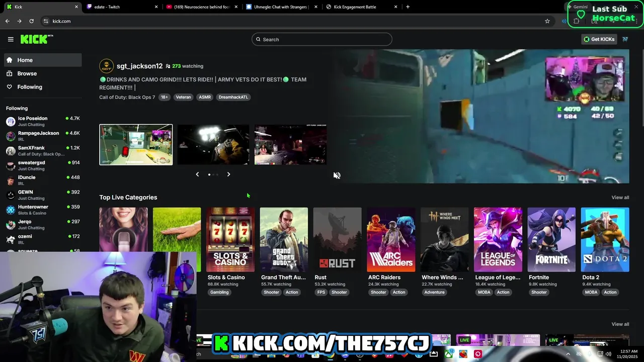Click the icon right of Get KICKs

pyautogui.click(x=625, y=39)
